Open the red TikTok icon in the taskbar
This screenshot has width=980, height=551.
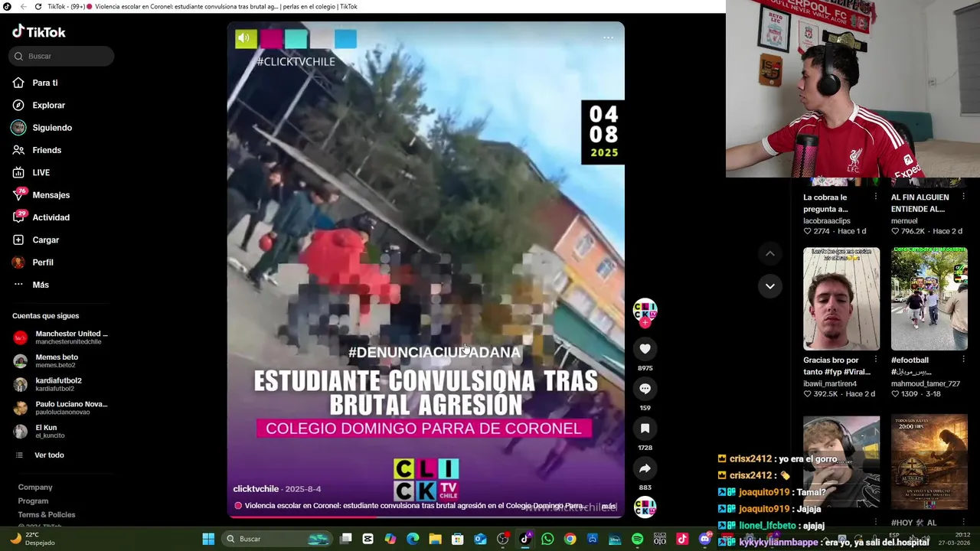(x=682, y=539)
